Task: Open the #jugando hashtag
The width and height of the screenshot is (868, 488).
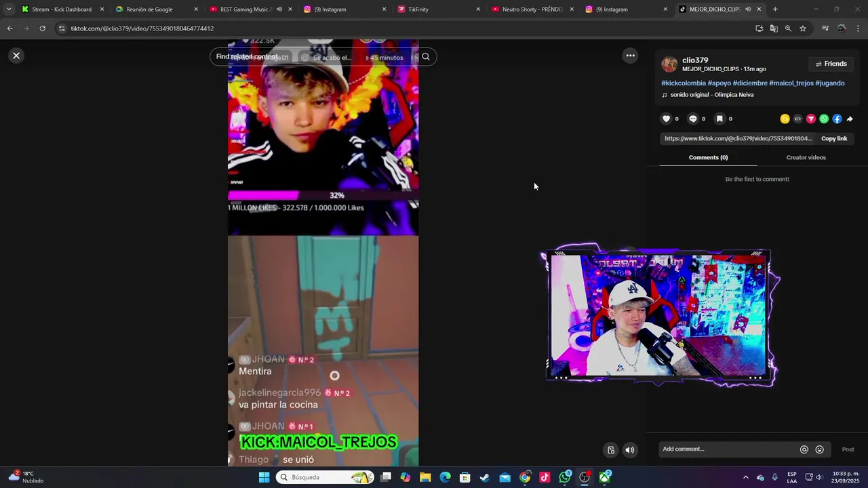Action: tap(830, 83)
